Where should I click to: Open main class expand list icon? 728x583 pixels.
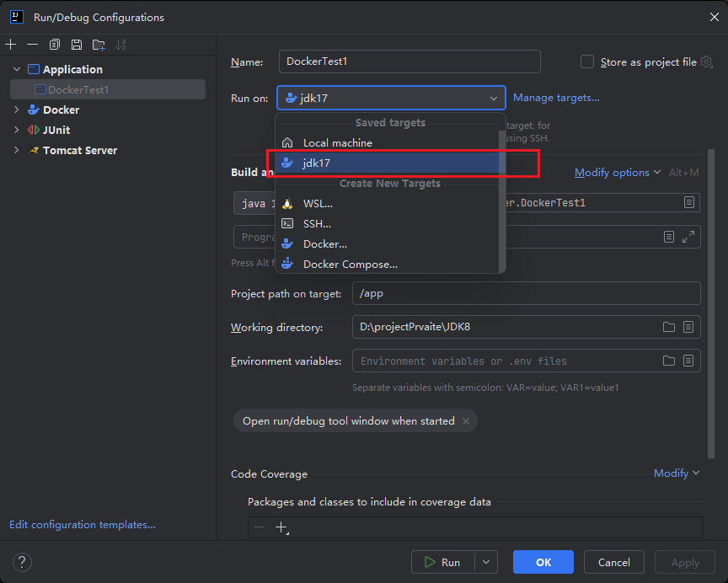click(689, 202)
